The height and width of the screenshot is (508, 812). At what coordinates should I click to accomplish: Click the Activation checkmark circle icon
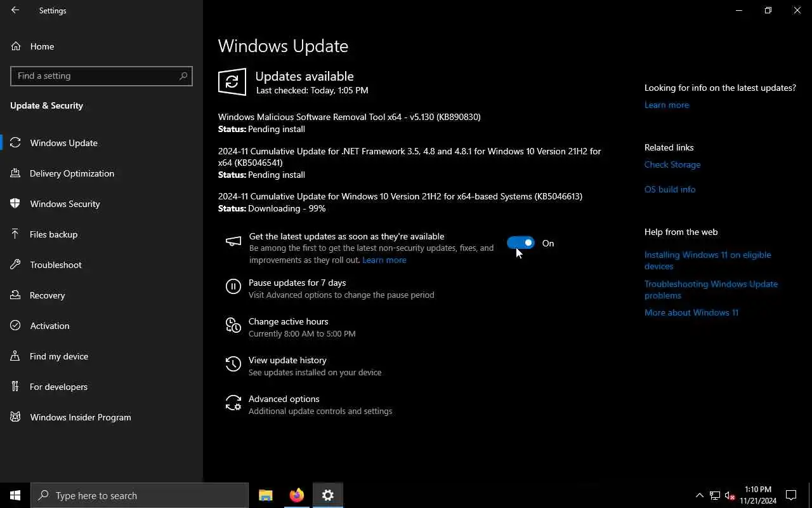[x=16, y=326]
